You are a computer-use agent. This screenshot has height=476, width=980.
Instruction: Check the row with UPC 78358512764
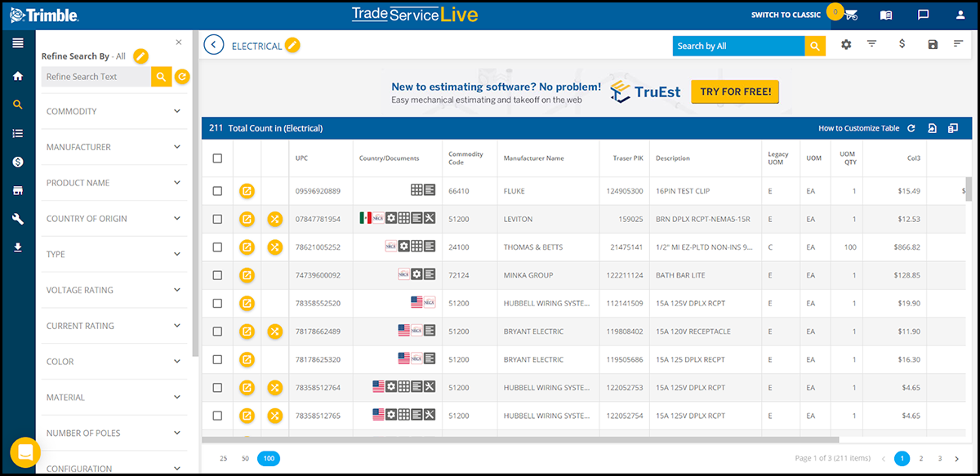[217, 388]
